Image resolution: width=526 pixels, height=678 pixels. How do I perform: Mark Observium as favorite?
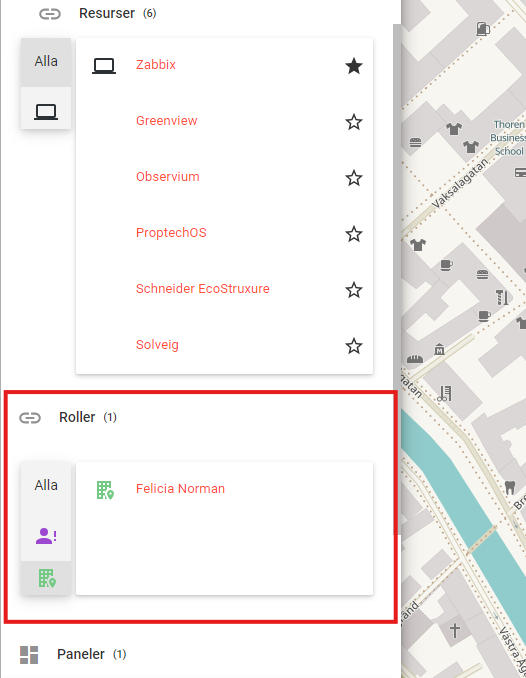[353, 178]
